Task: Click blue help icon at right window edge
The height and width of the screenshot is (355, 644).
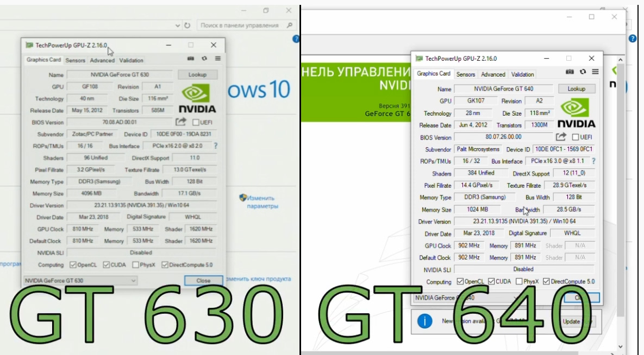Action: (633, 39)
